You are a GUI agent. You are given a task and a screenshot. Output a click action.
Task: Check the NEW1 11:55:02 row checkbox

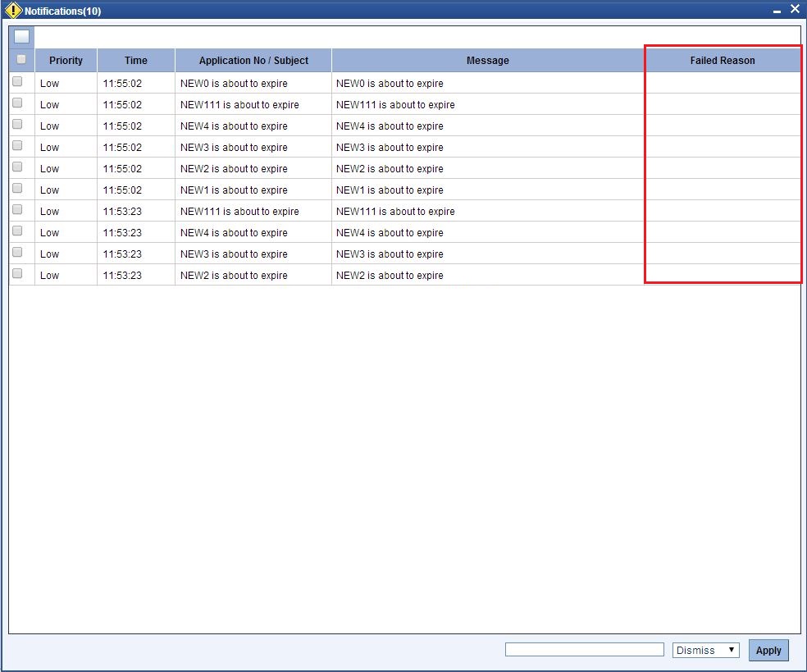(17, 188)
